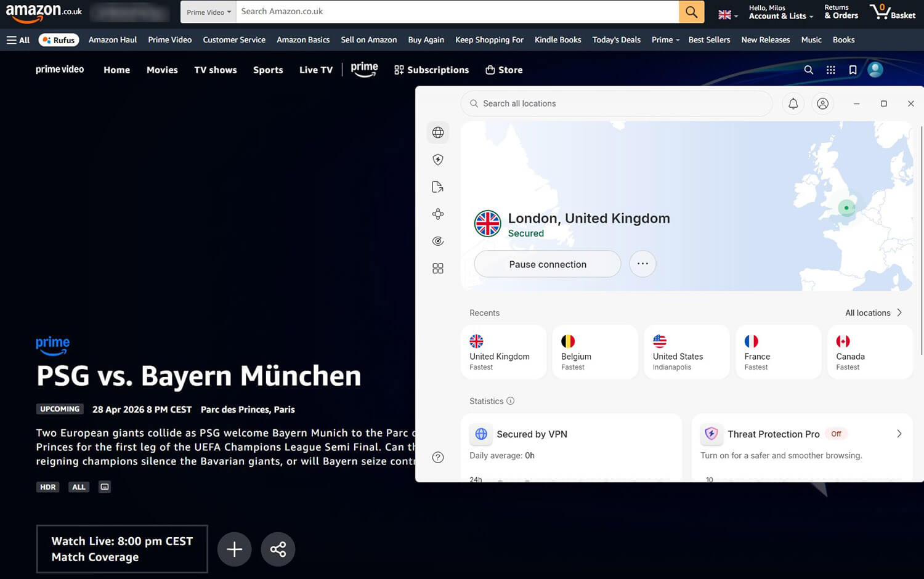Click the Threat Protection Pro shield icon

[711, 434]
